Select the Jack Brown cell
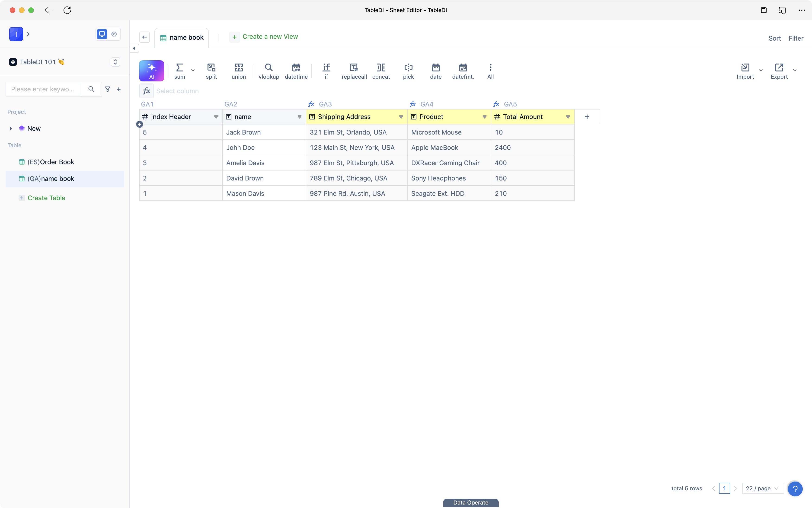812x508 pixels. coord(264,132)
